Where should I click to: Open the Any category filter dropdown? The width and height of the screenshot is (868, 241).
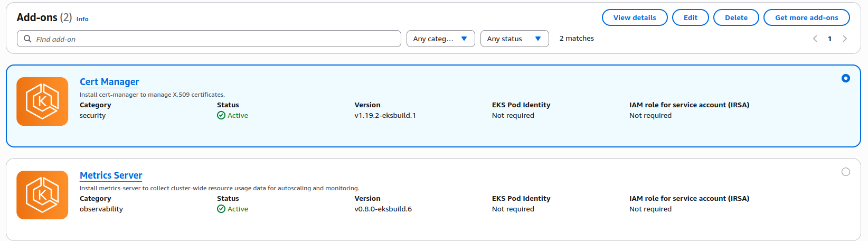point(440,39)
